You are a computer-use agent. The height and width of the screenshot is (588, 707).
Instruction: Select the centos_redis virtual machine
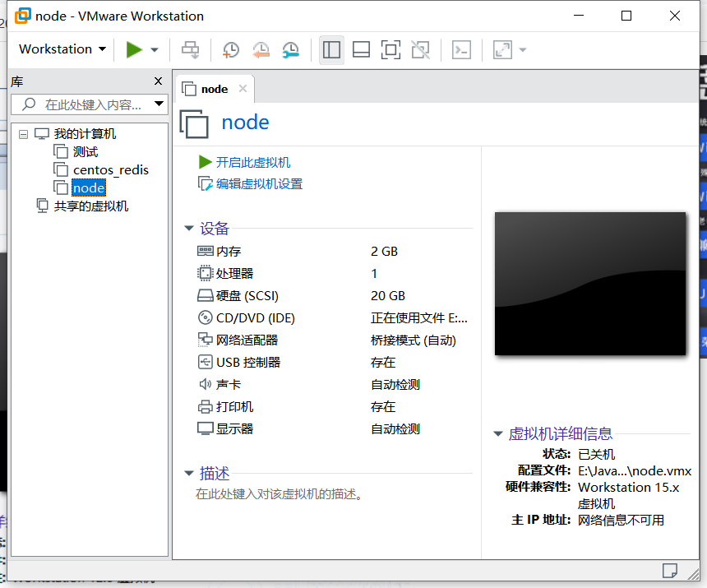110,170
